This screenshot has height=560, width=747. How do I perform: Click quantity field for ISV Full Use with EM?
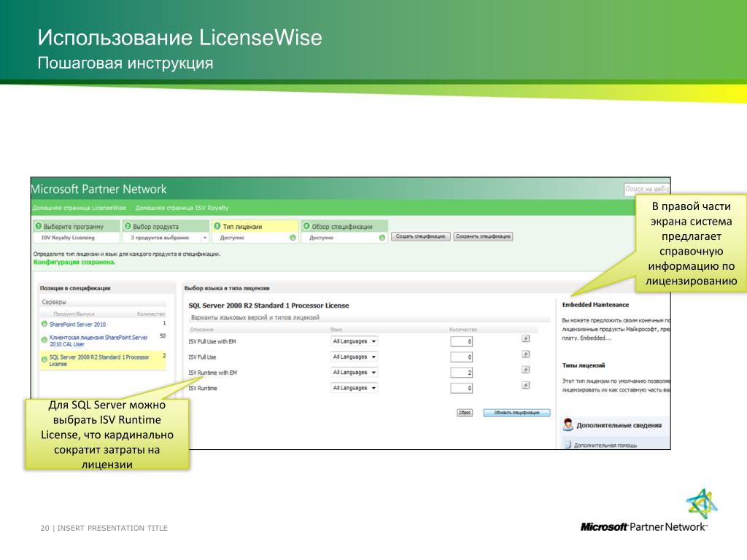pyautogui.click(x=462, y=341)
